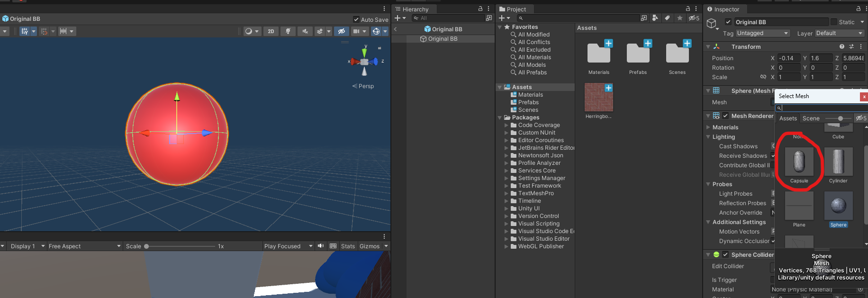Open the Scenes folder thumbnail
The width and height of the screenshot is (868, 298).
coord(678,53)
